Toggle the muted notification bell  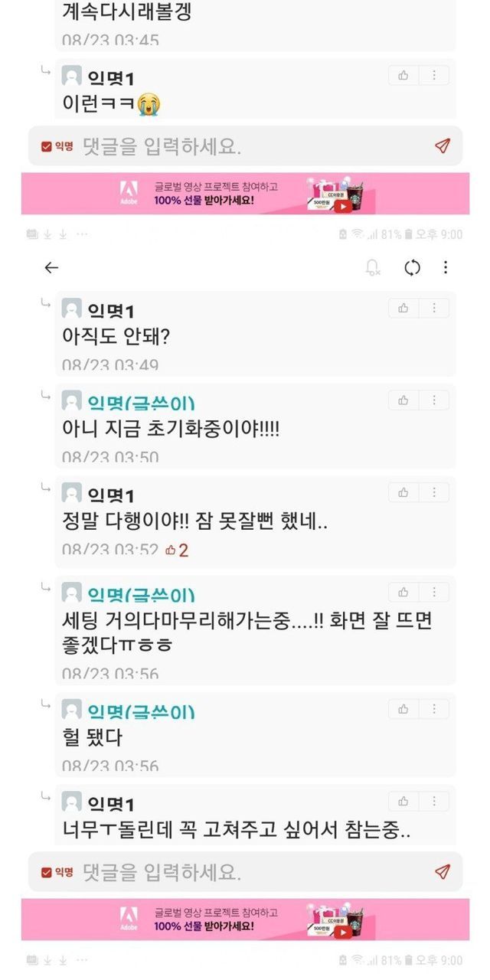coord(373,267)
